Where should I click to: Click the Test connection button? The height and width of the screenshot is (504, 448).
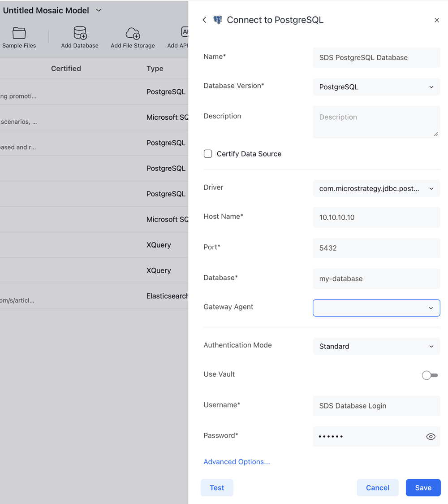pyautogui.click(x=217, y=487)
